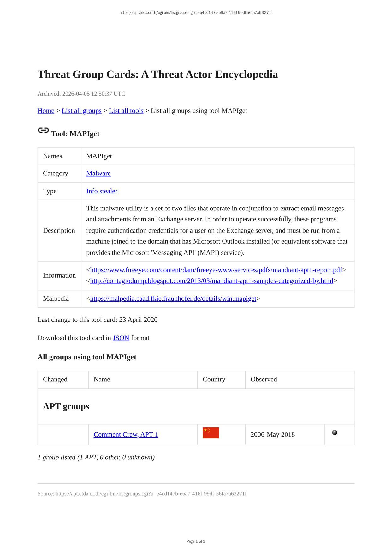
Task: Click the Observed column header
Action: tap(264, 379)
